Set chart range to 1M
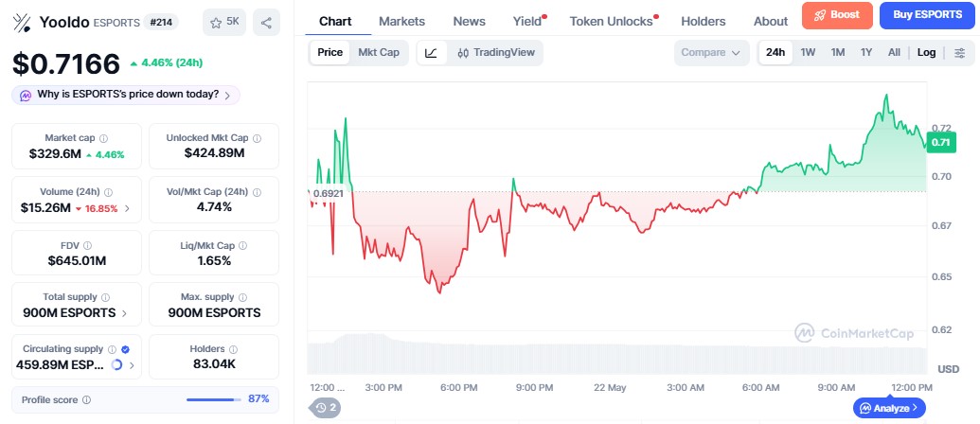Screen dimensions: 980x424 (x=838, y=52)
